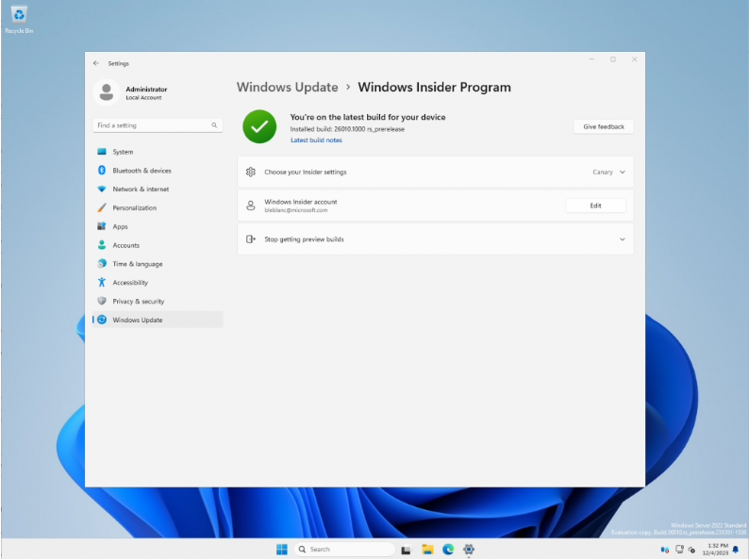
Task: Click the Find a setting search box
Action: coord(158,125)
